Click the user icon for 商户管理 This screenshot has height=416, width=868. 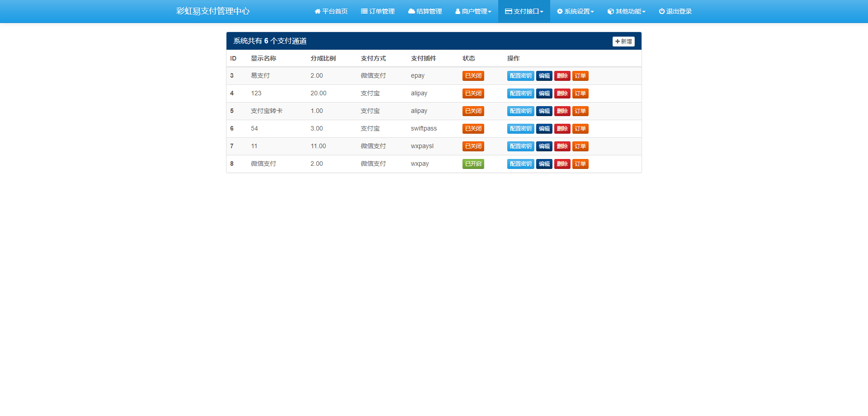(x=458, y=11)
